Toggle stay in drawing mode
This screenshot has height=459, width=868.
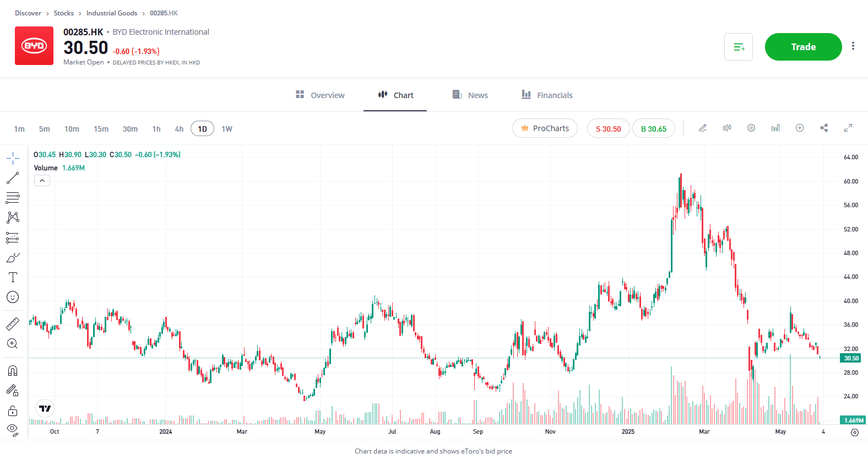coord(13,391)
